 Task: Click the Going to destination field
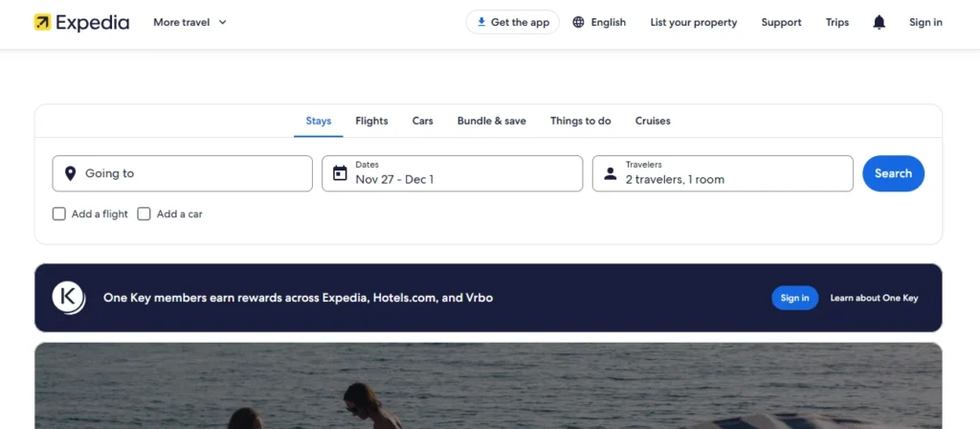click(183, 173)
